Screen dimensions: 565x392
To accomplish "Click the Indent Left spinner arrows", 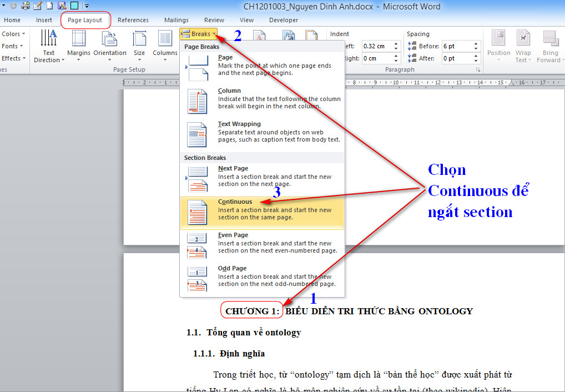I will (x=396, y=46).
